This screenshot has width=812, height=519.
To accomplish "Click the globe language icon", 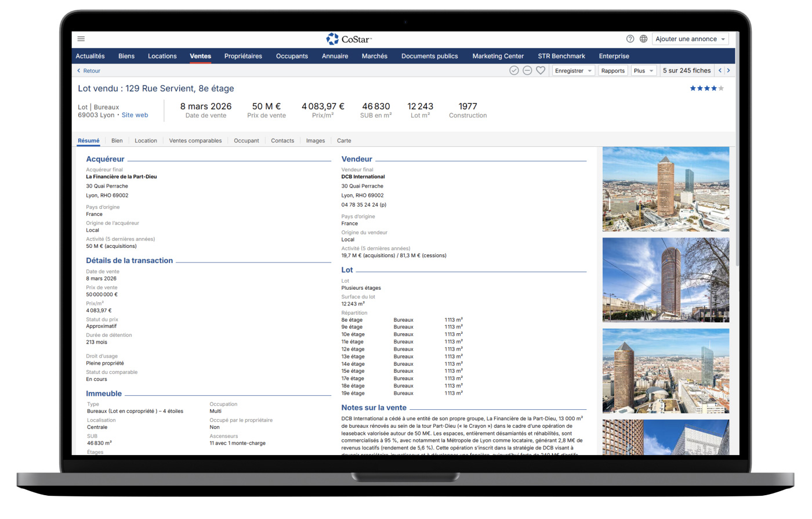I will pos(643,39).
